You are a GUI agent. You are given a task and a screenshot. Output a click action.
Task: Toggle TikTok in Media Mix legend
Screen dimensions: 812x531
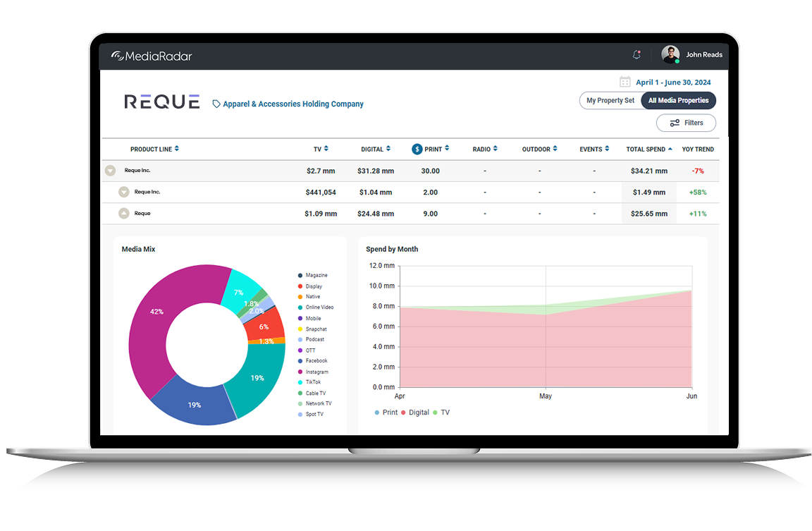309,382
